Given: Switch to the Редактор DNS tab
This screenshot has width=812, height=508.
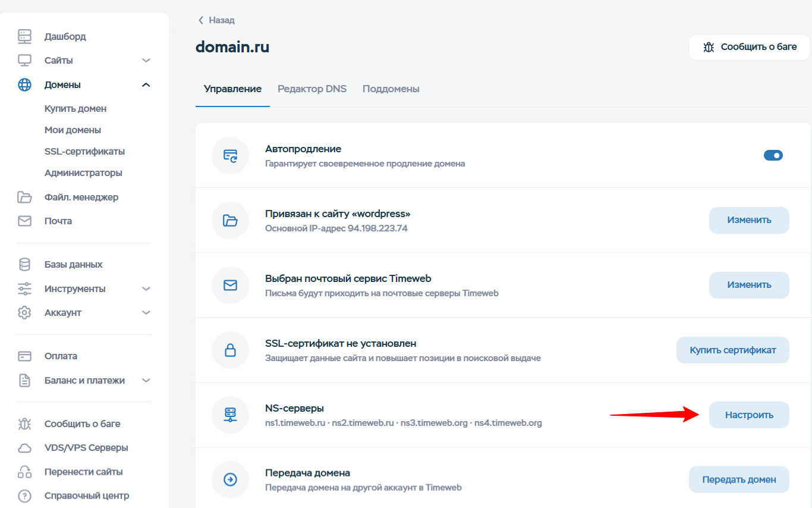Looking at the screenshot, I should pos(312,89).
